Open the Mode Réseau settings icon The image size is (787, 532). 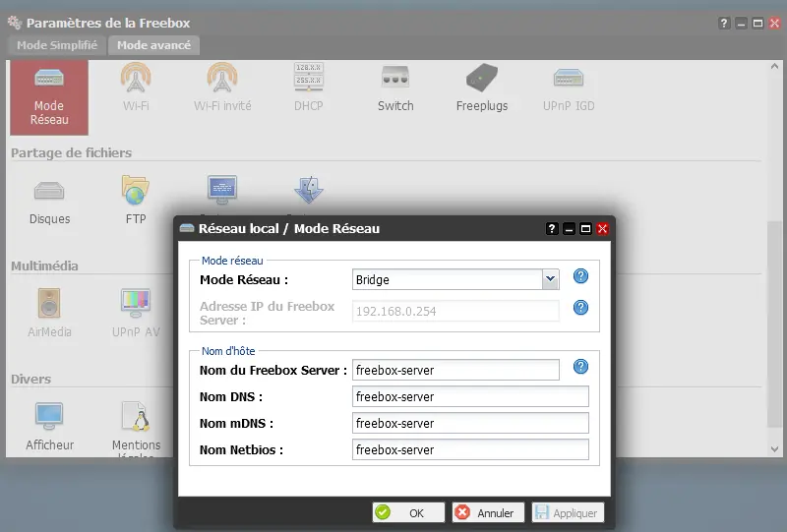[x=49, y=97]
